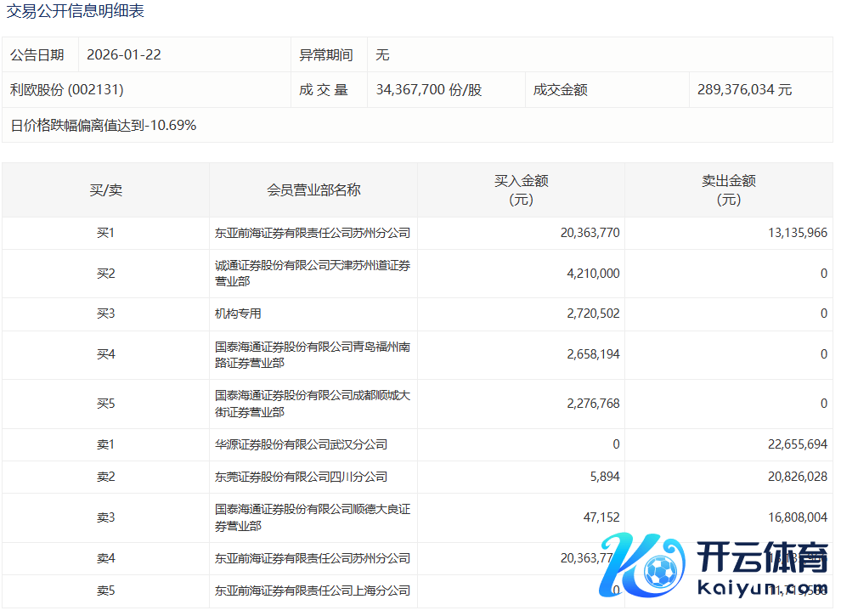Viewport: 841px width, 616px height.
Task: Open 诚通证券天津苏州道证券营业部 entry
Action: 313,274
